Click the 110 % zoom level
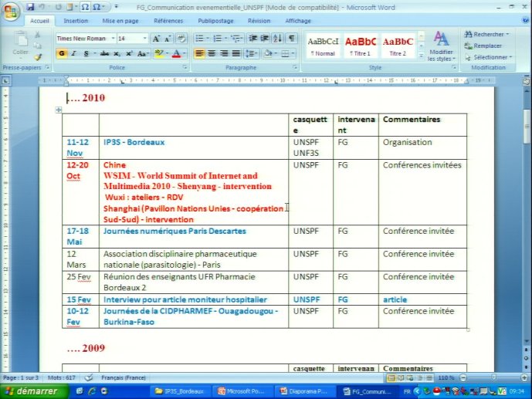 (x=446, y=377)
